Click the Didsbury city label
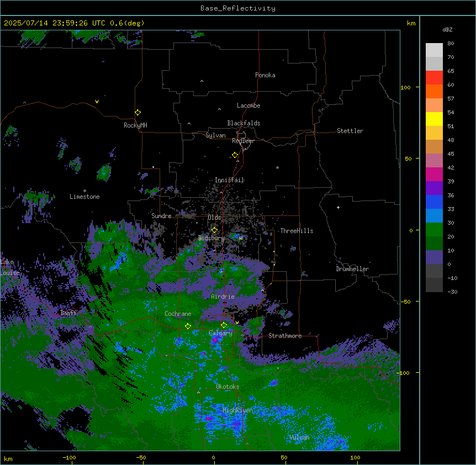Viewport: 476px width, 465px height. tap(211, 238)
